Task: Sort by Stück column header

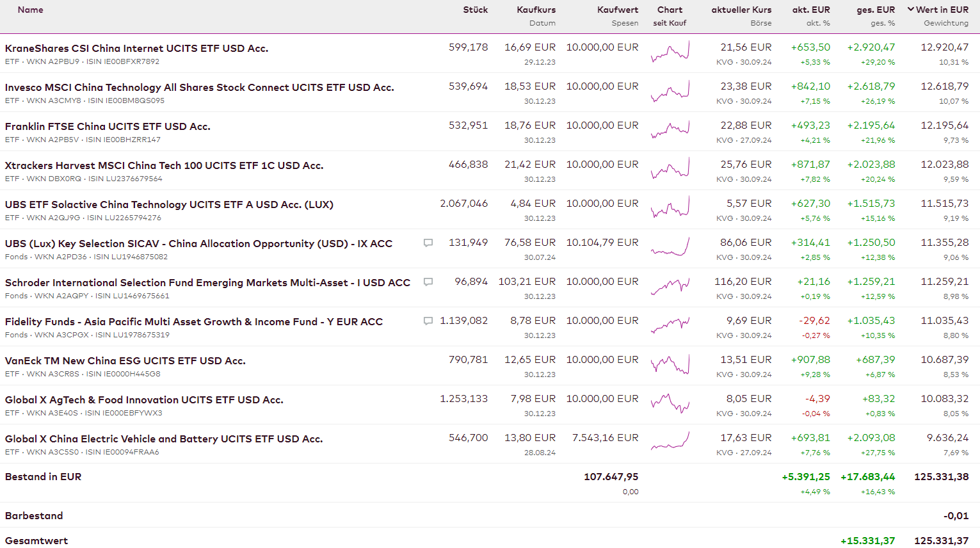Action: 475,10
